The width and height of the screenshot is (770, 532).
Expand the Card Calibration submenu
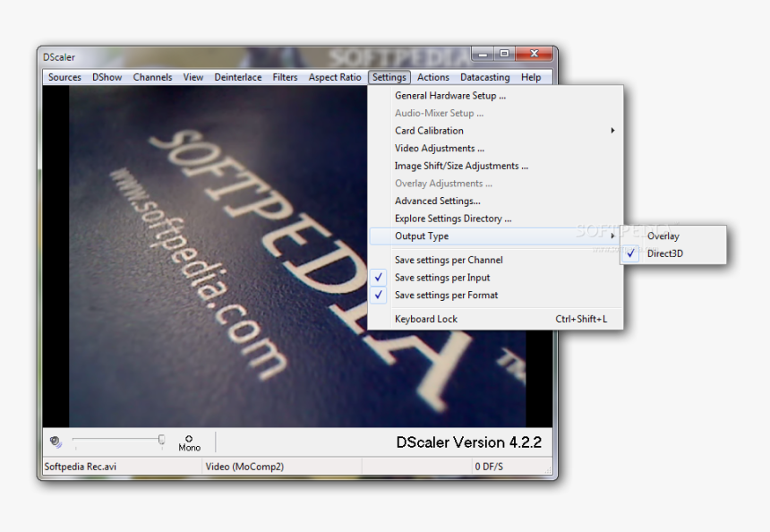495,131
